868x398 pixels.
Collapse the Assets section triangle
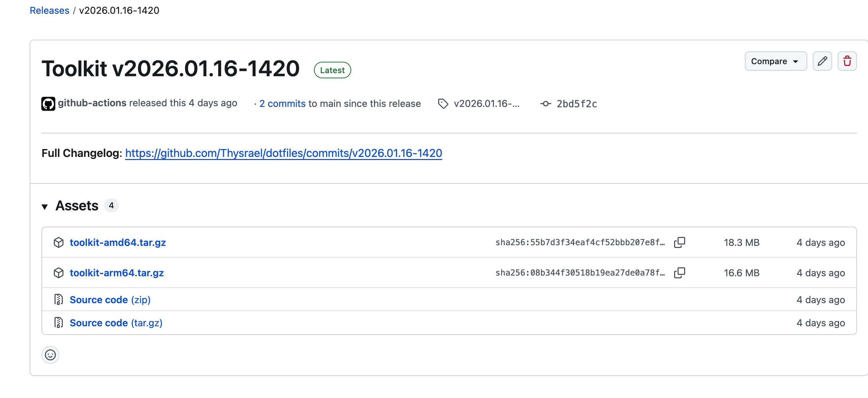coord(45,207)
